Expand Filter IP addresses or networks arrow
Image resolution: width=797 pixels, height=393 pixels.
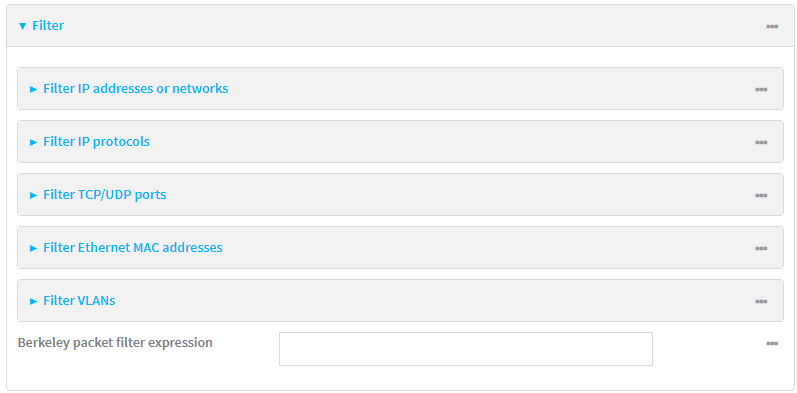point(34,89)
